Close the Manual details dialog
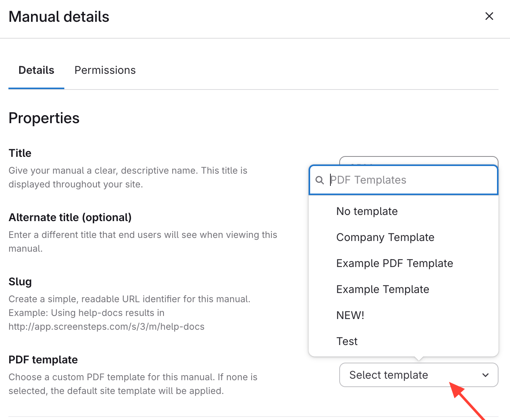Screen dimensions: 510x420 click(x=489, y=16)
